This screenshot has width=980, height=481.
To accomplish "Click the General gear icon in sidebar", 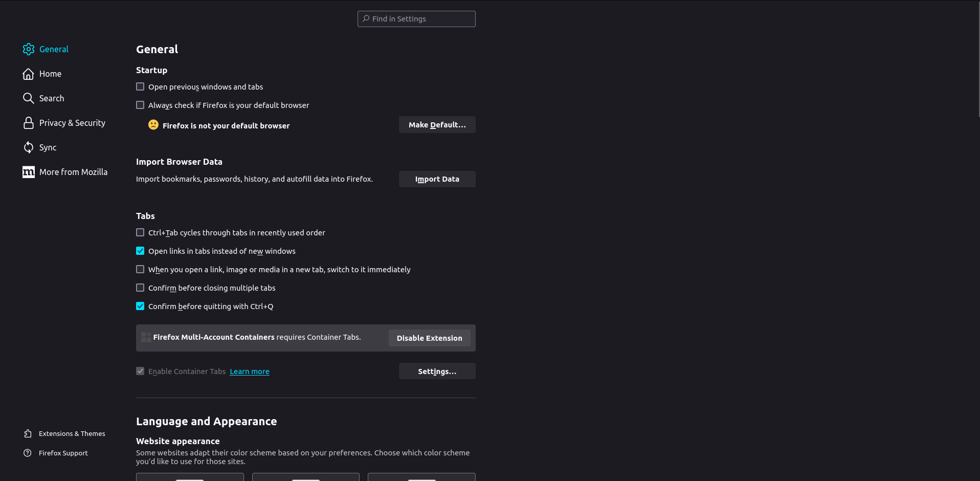I will pos(29,49).
